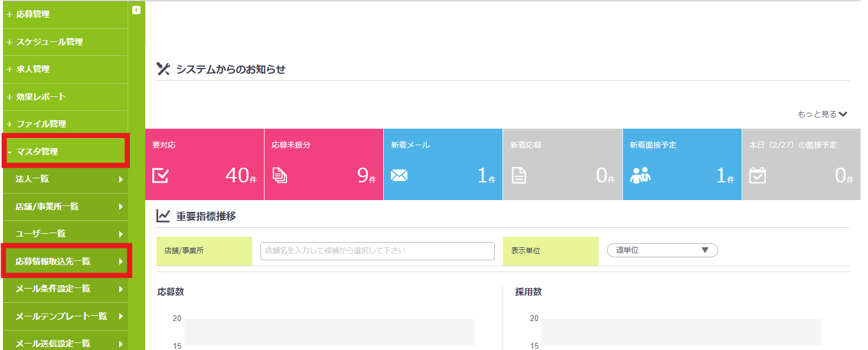
Task: Go to ユーザー一覧 in the sidebar
Action: pyautogui.click(x=65, y=234)
